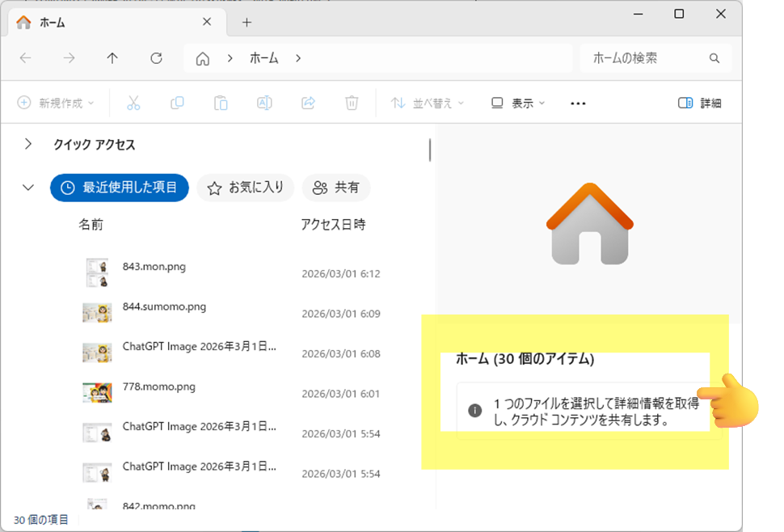The image size is (784, 532).
Task: Expand the クイック アクセス section
Action: [x=28, y=144]
